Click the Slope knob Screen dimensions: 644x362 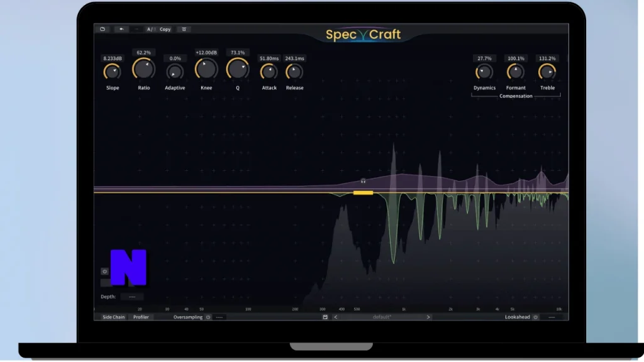pos(112,72)
